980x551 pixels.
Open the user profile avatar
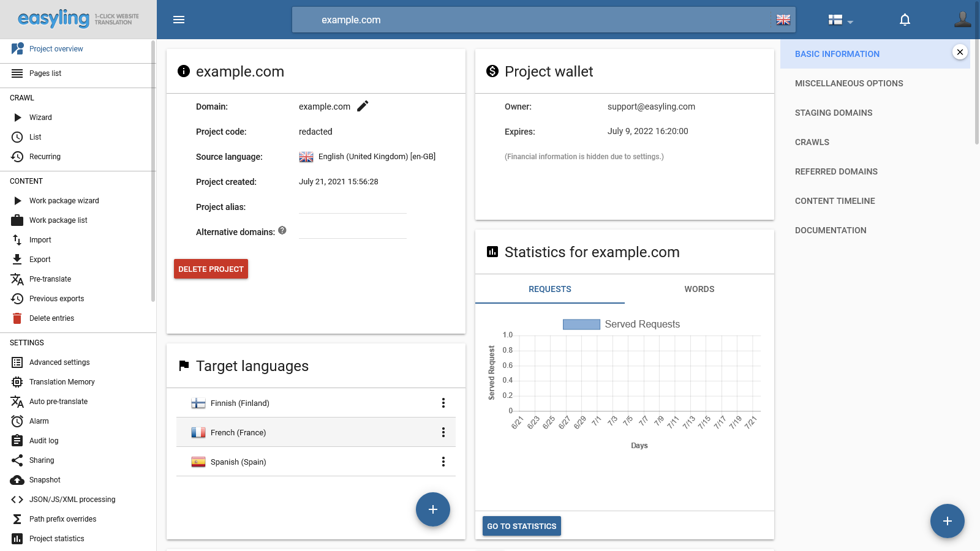pyautogui.click(x=962, y=20)
